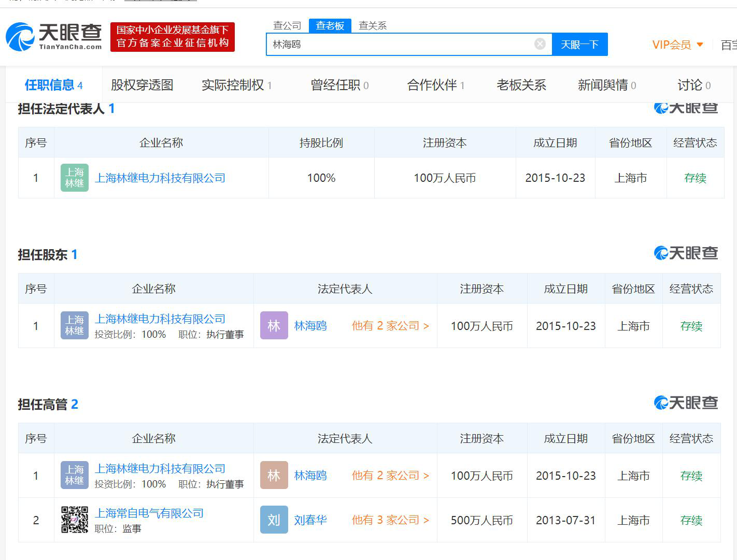This screenshot has height=560, width=737.
Task: Click 上海林继 green logo in legal representative table
Action: 74,178
